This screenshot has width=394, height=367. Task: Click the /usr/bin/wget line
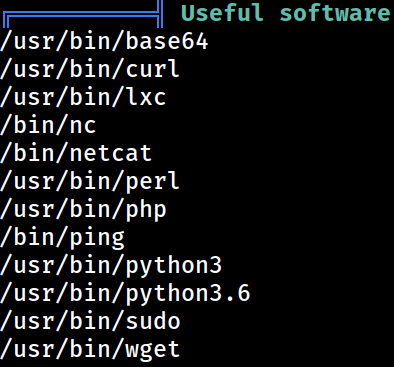[x=90, y=350]
